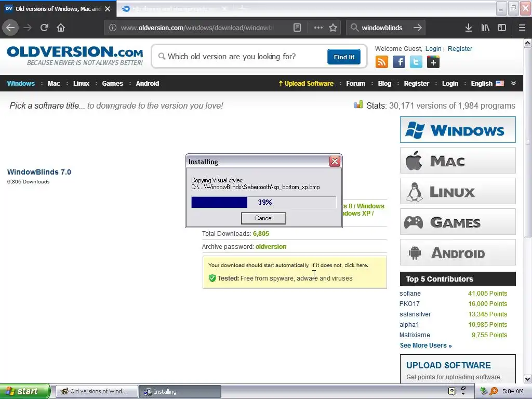Bookmark this page with the star icon
This screenshot has width=532, height=399.
click(x=333, y=28)
